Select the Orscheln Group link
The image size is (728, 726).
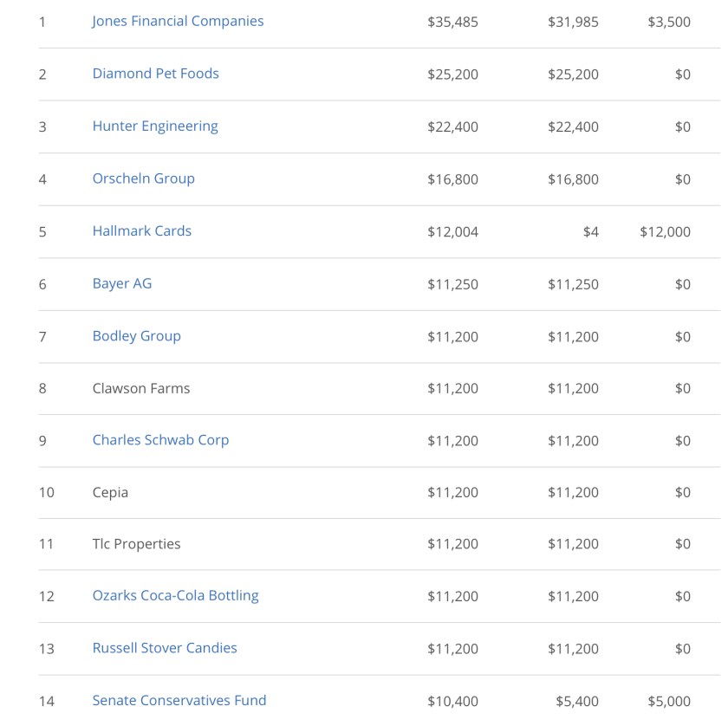tap(143, 178)
